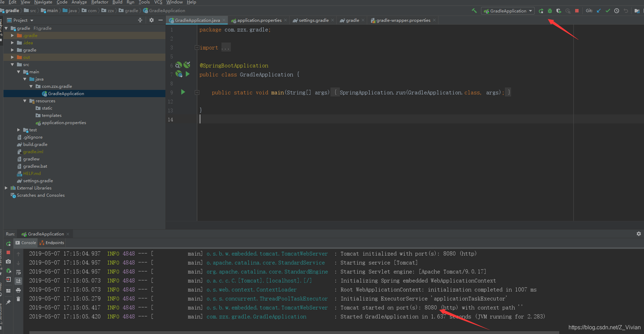644x334 pixels.
Task: Switch to settings.gradle editor tab
Action: [x=314, y=20]
